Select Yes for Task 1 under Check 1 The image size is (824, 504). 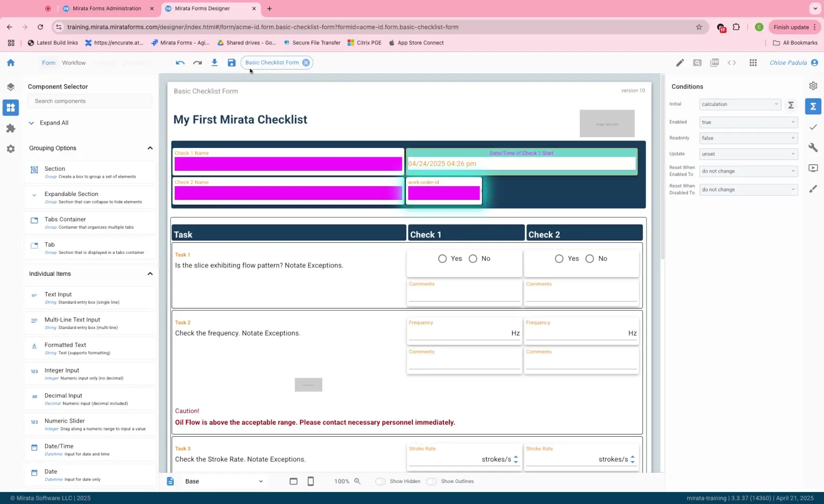[442, 259]
